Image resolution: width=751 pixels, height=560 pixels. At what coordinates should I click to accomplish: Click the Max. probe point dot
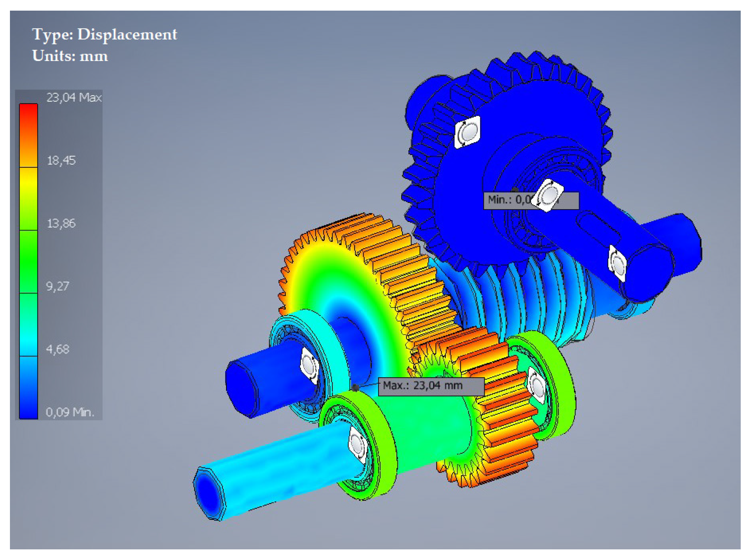coord(355,388)
